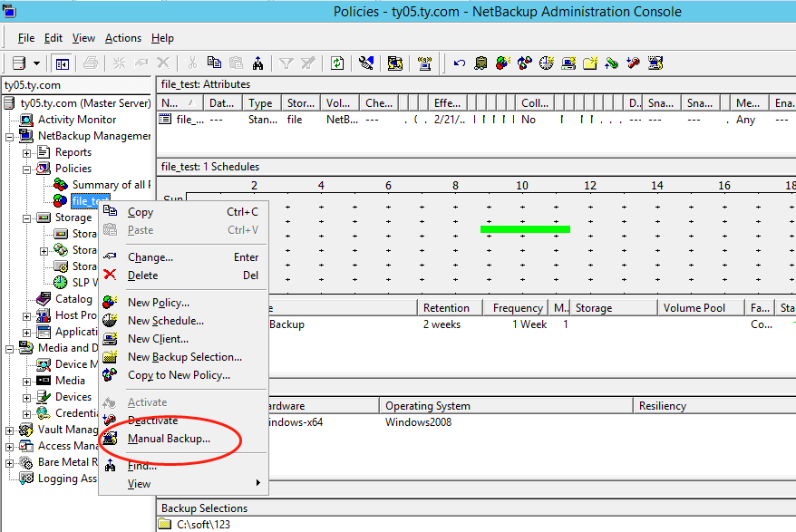Screen dimensions: 796x532
Task: Collapse the NetBackup Management node
Action: point(10,137)
